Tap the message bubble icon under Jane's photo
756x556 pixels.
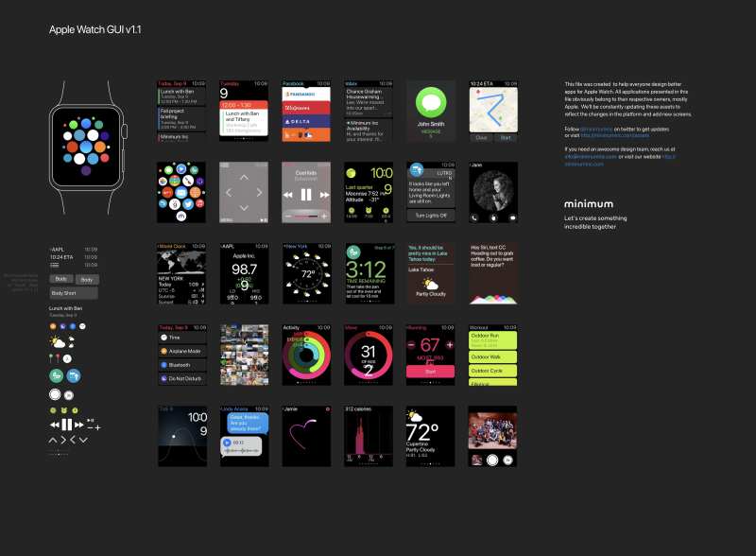coord(512,217)
